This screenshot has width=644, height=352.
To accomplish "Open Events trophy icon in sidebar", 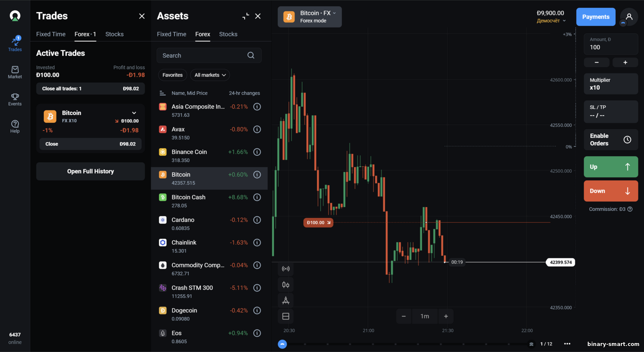I will (x=15, y=99).
